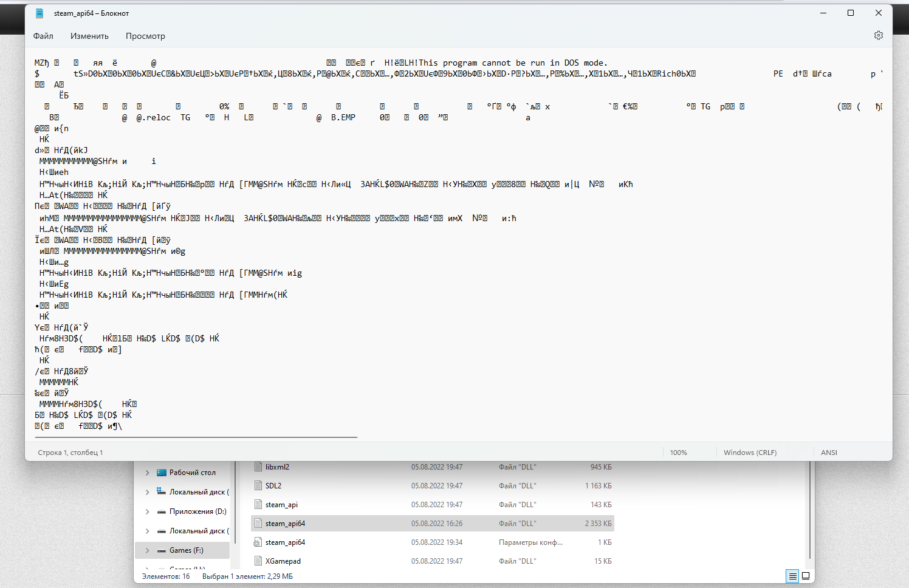Image resolution: width=909 pixels, height=588 pixels.
Task: Open the Изменить menu
Action: coord(89,36)
